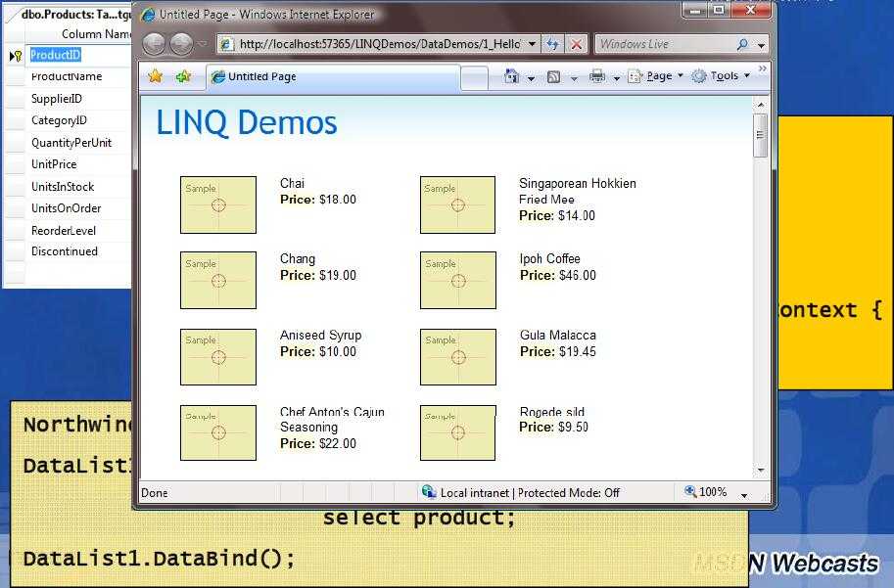Screen dimensions: 894x588
Task: Click Chef Anton's Cajun Seasoning sample image
Action: click(x=218, y=432)
